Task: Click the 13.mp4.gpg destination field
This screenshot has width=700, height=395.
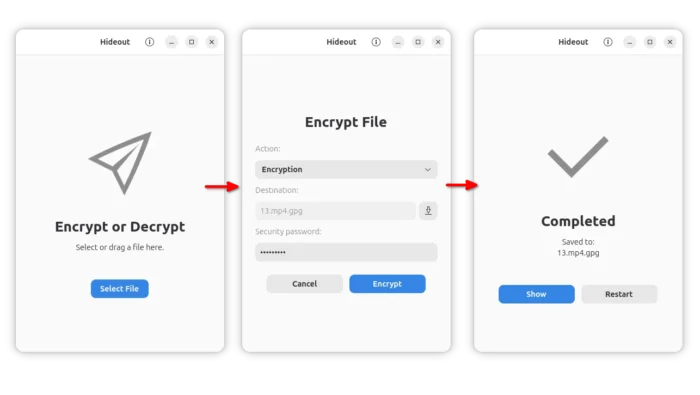Action: click(335, 211)
